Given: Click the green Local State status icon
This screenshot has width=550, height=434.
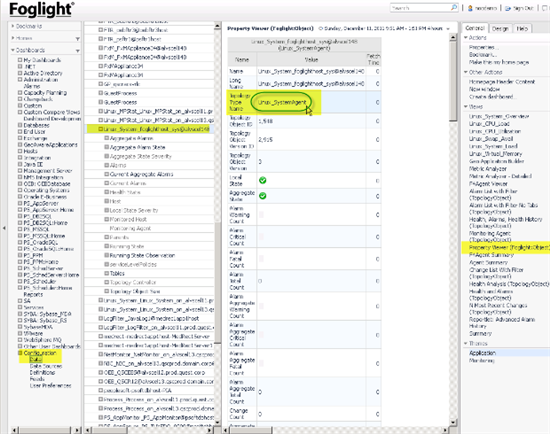Looking at the screenshot, I should 262,180.
